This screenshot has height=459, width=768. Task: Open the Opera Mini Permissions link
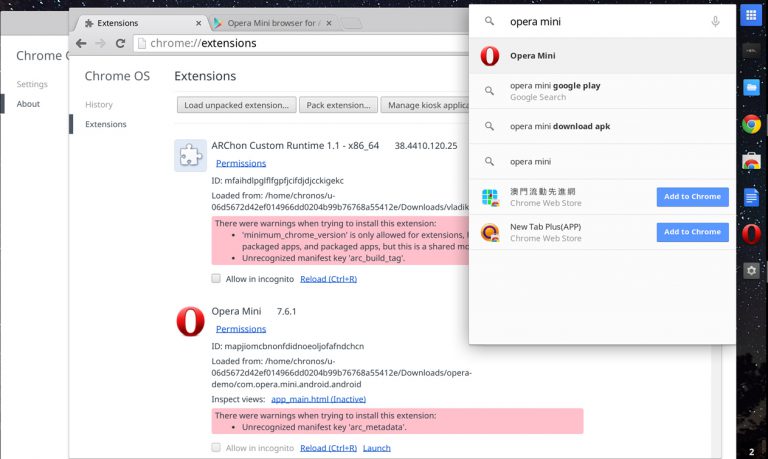[x=241, y=328]
